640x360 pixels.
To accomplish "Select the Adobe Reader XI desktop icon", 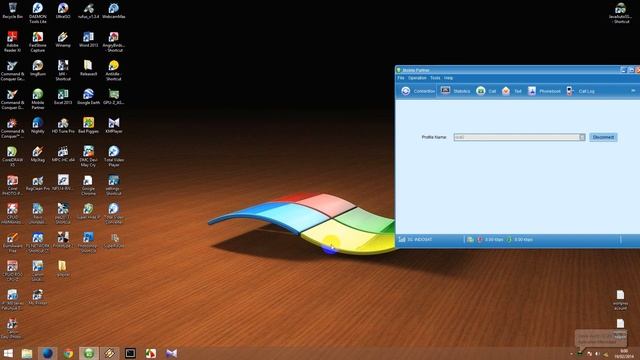I will (12, 42).
